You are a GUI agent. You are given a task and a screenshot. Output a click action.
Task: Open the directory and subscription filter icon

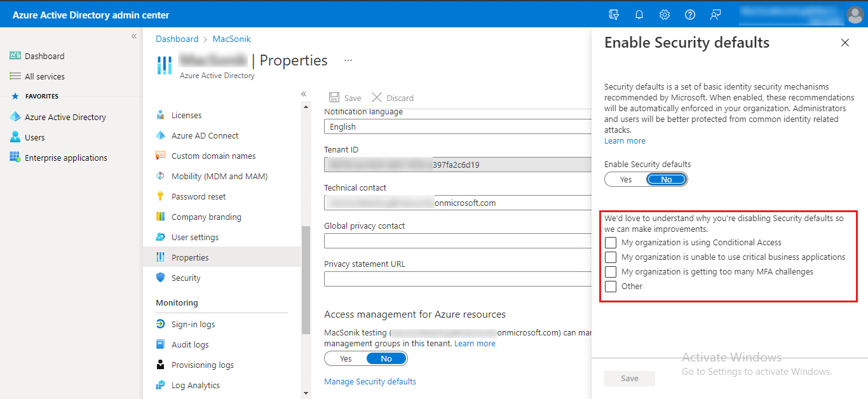pyautogui.click(x=614, y=15)
